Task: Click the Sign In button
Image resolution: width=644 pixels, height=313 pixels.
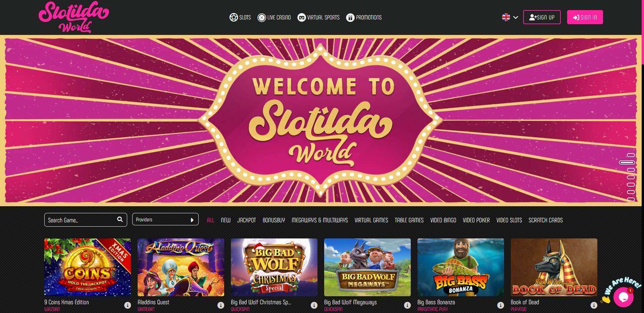Action: point(585,17)
